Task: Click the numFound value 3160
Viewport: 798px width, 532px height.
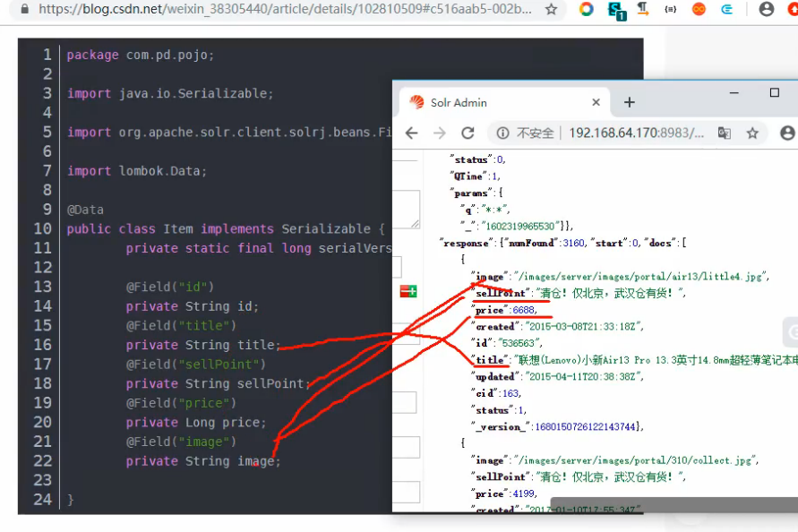Action: [573, 244]
